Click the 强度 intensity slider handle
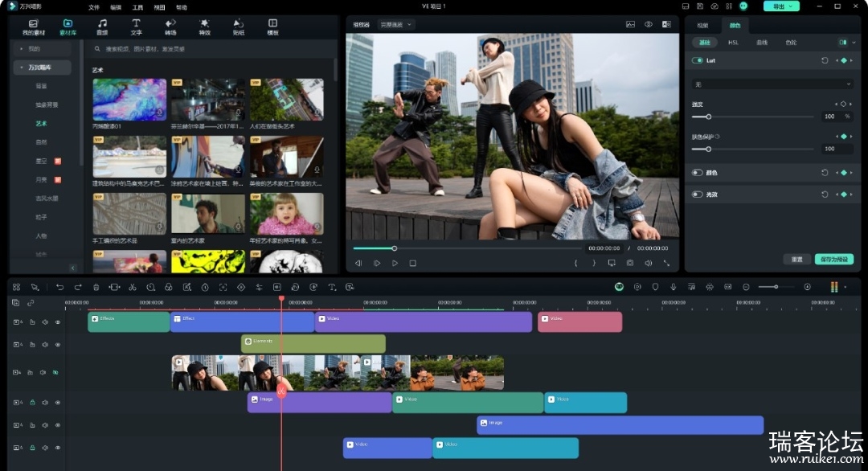The image size is (868, 471). coord(708,117)
